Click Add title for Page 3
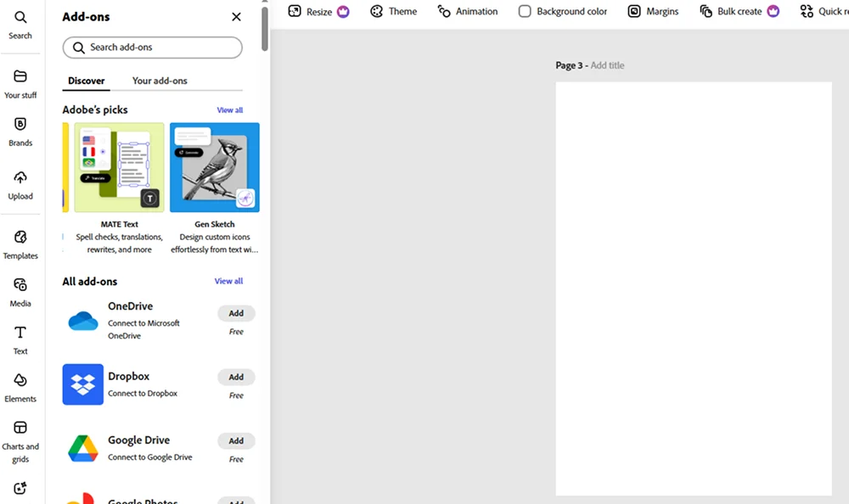This screenshot has height=504, width=849. click(x=607, y=65)
